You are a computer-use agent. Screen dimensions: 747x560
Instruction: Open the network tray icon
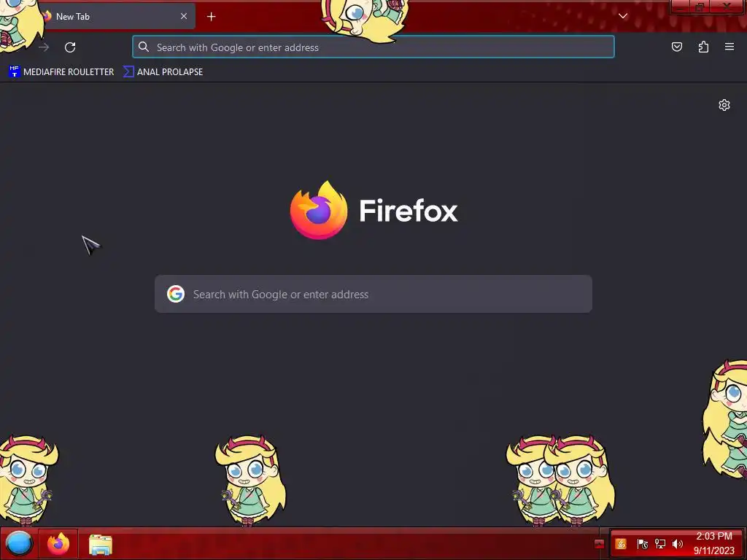pos(659,544)
